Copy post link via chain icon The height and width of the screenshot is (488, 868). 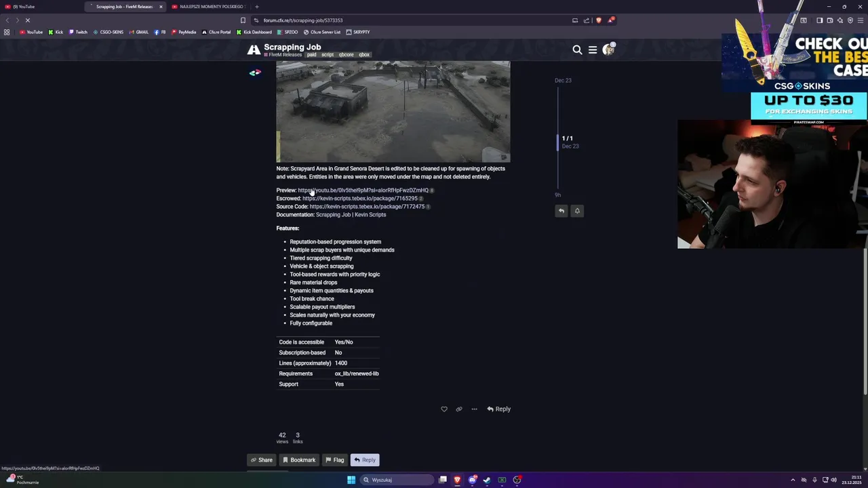(x=459, y=409)
